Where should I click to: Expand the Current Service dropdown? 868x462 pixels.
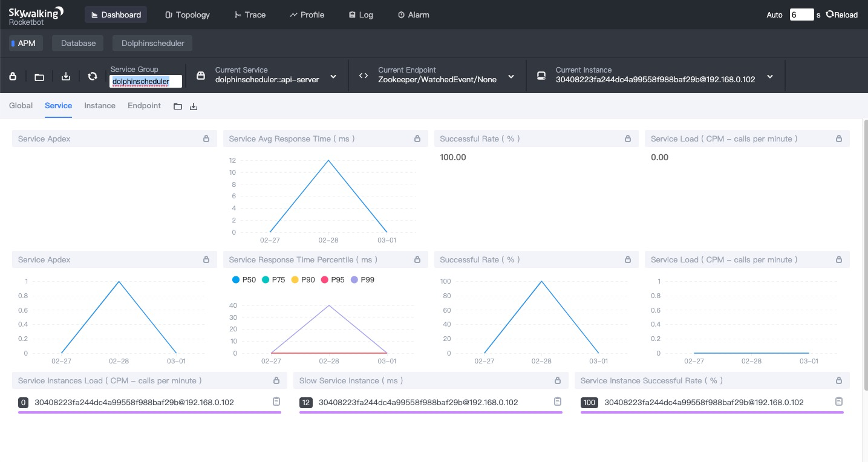[x=333, y=77]
